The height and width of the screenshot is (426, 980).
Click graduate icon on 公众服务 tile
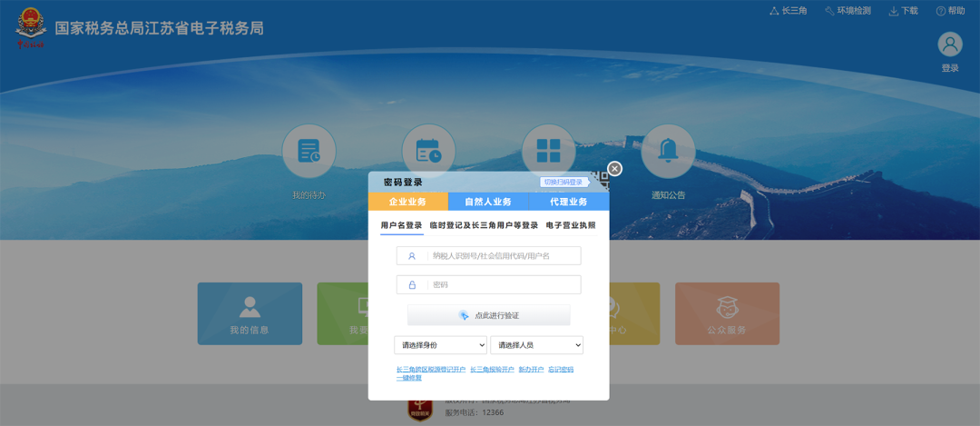(x=727, y=306)
